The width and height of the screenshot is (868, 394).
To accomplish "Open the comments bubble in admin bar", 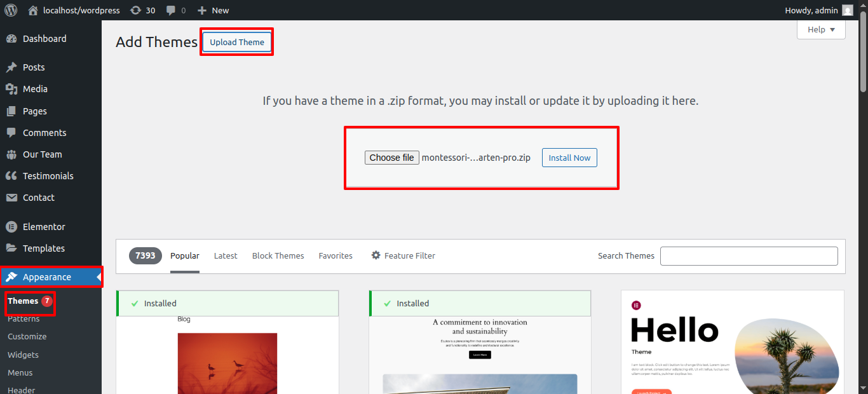I will click(x=171, y=10).
